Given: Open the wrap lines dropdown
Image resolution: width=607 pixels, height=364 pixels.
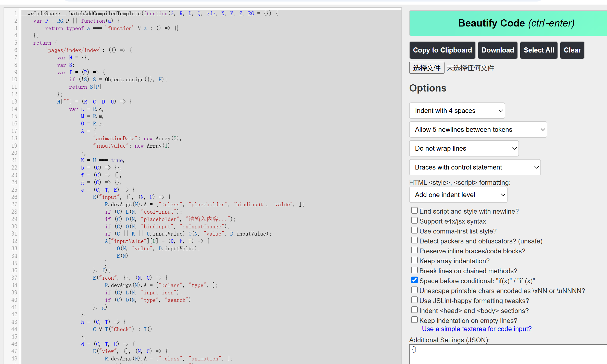Looking at the screenshot, I should coord(464,148).
